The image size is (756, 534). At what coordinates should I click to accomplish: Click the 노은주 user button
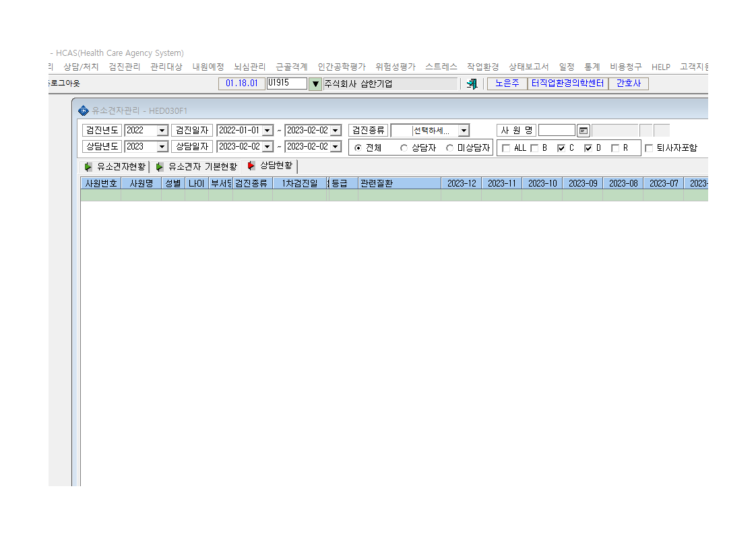[x=507, y=84]
